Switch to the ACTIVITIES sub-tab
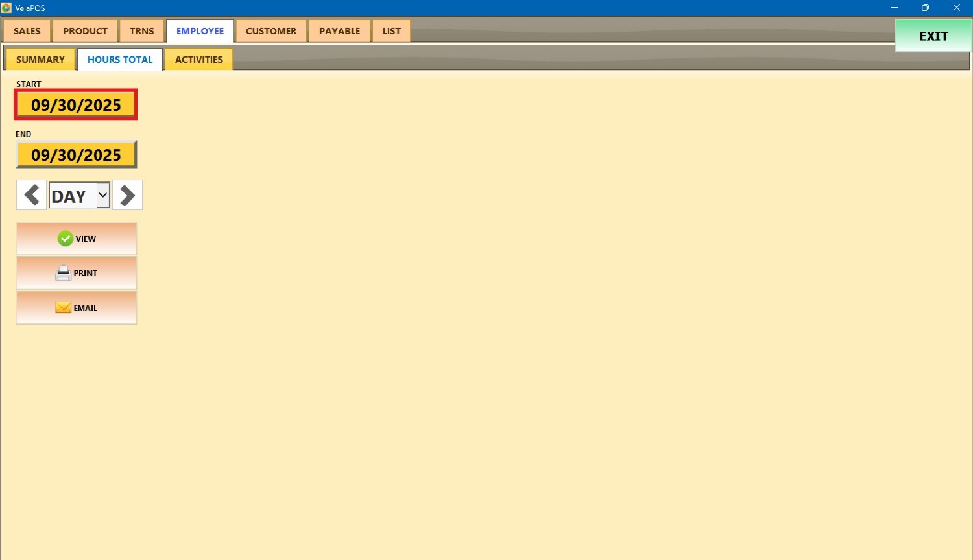 coord(198,60)
